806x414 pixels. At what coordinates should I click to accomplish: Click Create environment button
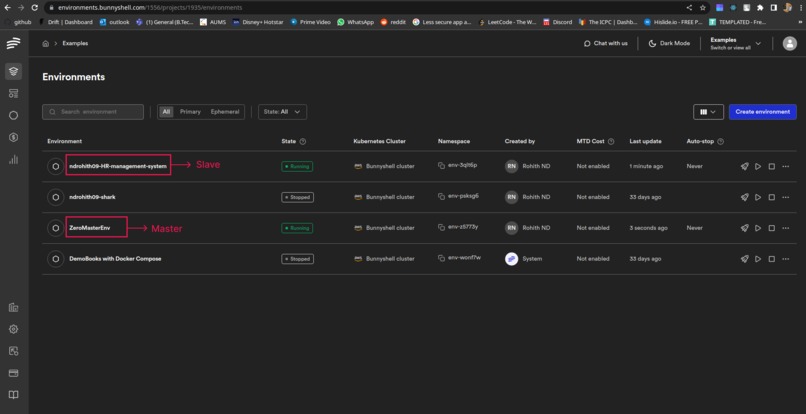(x=762, y=112)
